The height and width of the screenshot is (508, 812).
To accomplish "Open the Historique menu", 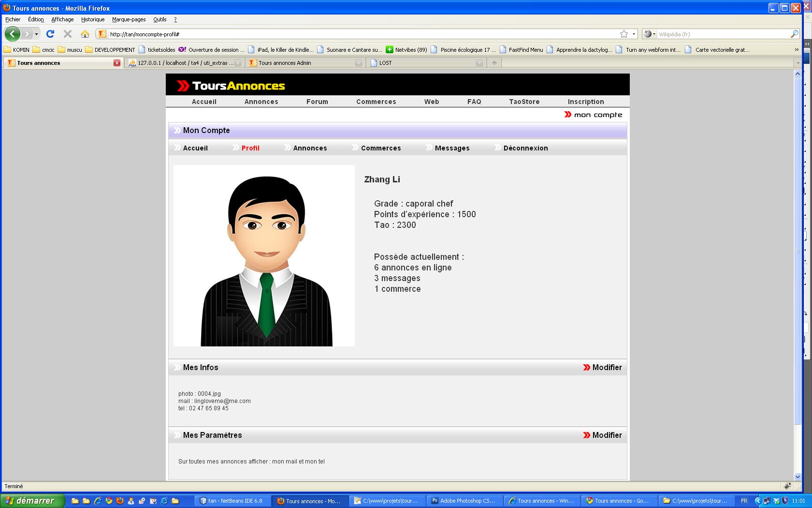I will click(x=93, y=19).
